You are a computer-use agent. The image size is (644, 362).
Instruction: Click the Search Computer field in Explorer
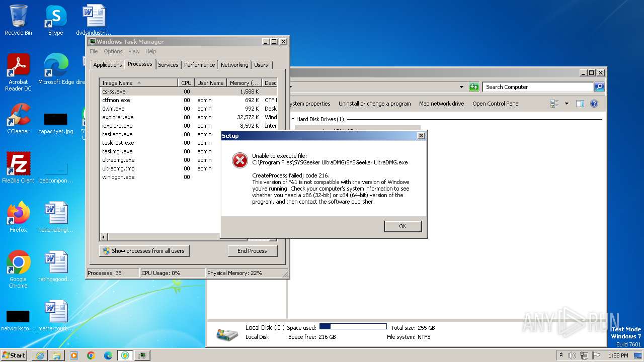point(537,87)
